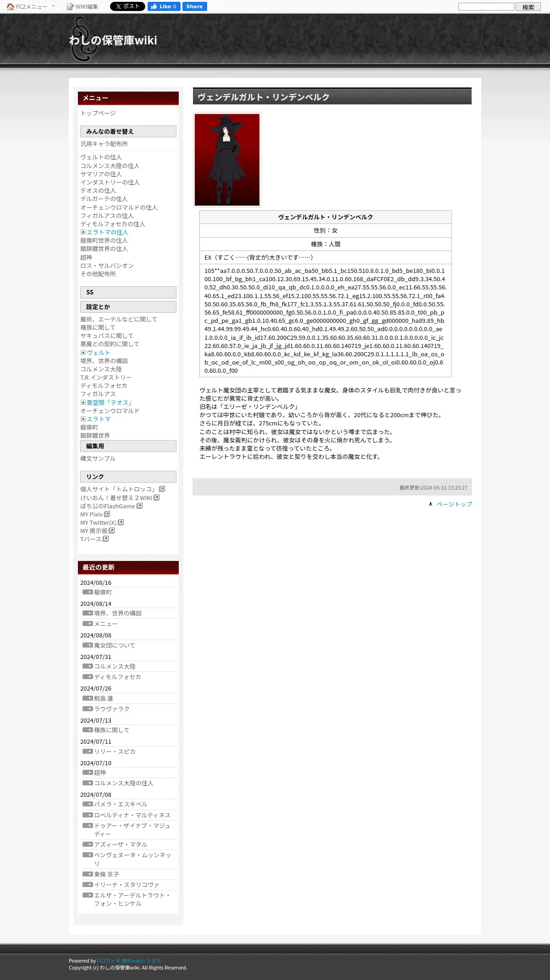Click the arrow icon beside 桐島 蓮
The image size is (550, 980).
(88, 698)
